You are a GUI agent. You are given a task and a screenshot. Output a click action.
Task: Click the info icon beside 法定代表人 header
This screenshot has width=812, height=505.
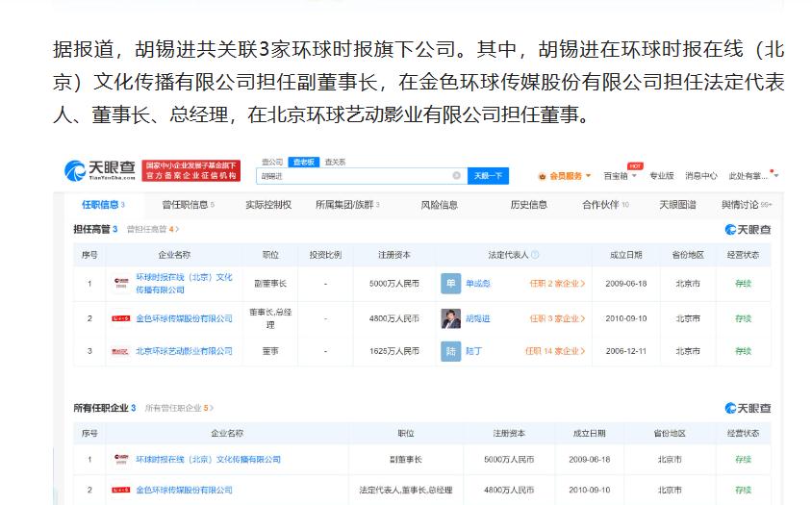point(535,255)
